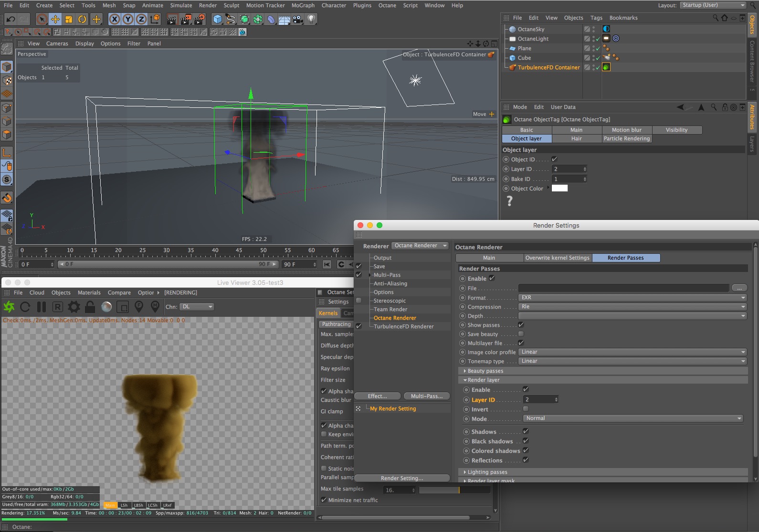Select Anti-Aliasing in Render Settings list

[390, 283]
